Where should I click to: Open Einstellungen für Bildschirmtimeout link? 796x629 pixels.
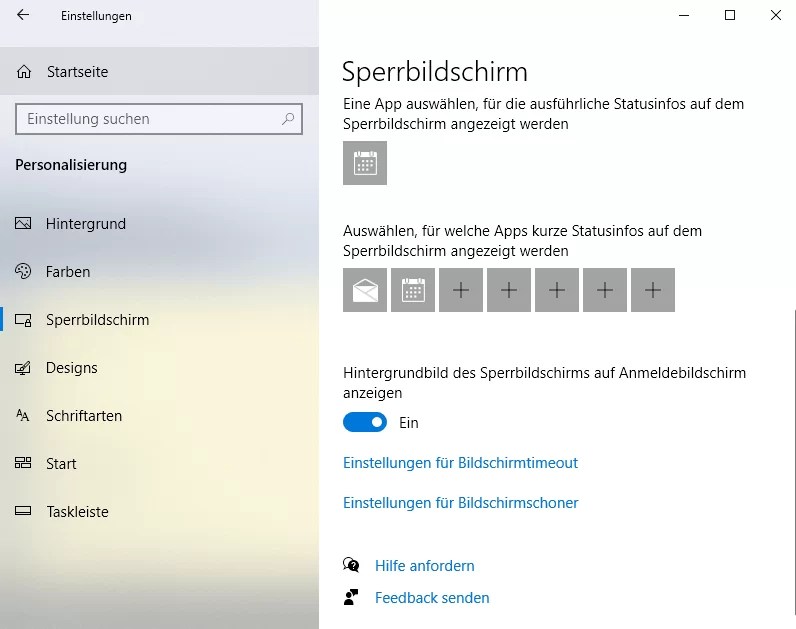460,462
